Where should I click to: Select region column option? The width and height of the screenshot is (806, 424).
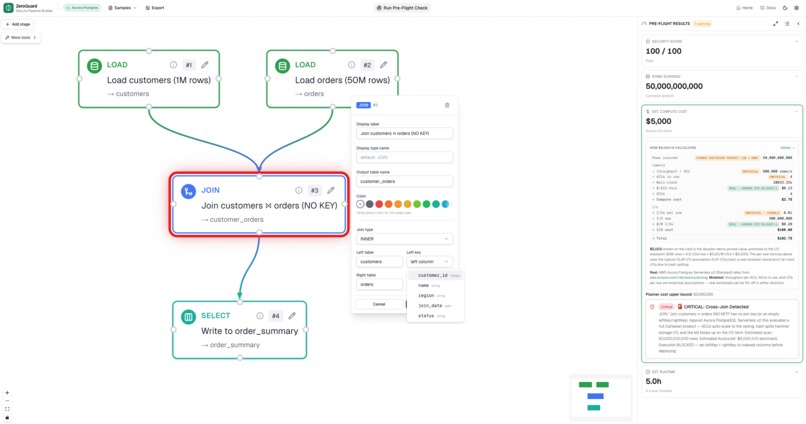click(435, 296)
